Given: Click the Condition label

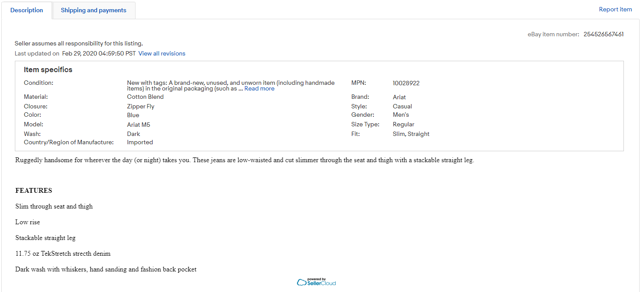Looking at the screenshot, I should [38, 83].
